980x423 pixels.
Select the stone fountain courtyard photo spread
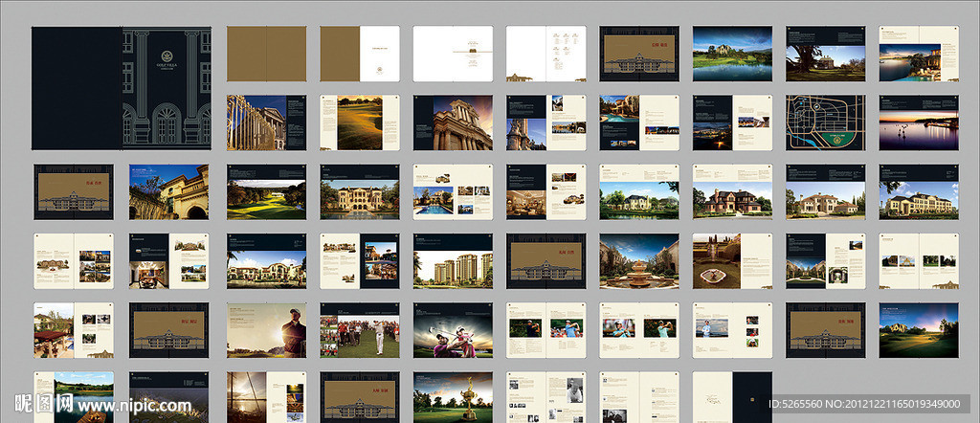638,261
